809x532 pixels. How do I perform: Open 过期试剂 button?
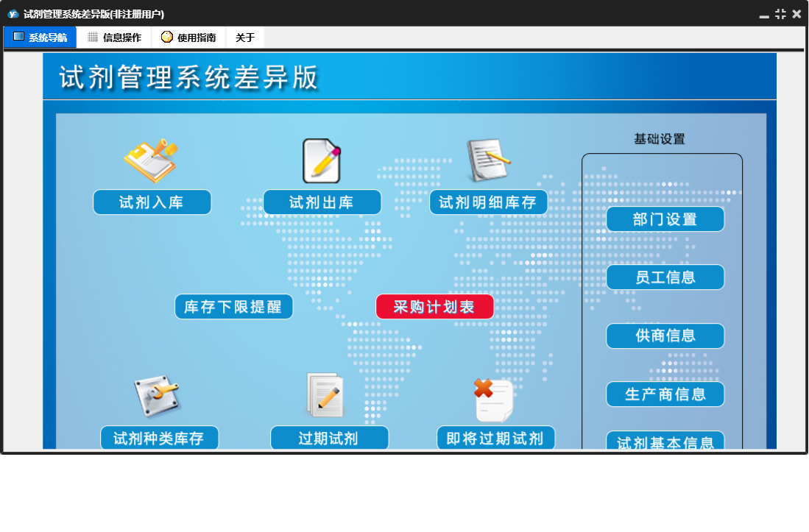pos(329,438)
